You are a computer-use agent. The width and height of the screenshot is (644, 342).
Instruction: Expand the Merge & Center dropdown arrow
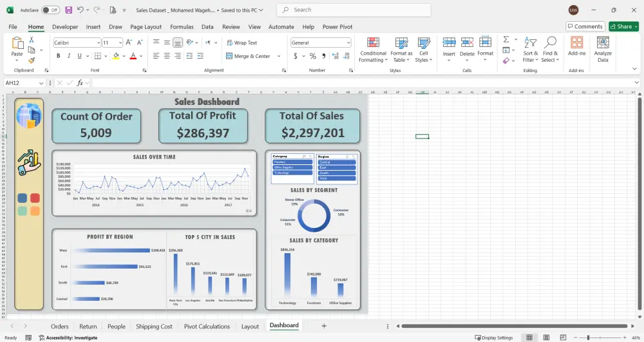pyautogui.click(x=278, y=56)
